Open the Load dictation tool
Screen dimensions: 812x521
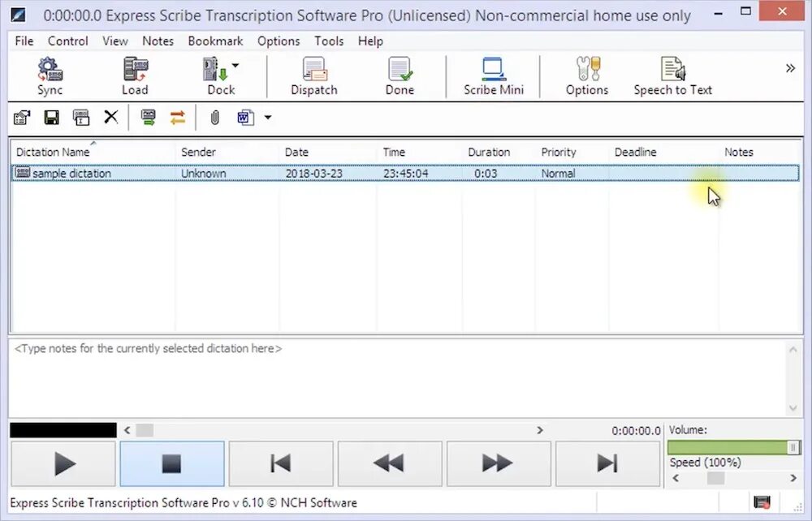point(135,76)
